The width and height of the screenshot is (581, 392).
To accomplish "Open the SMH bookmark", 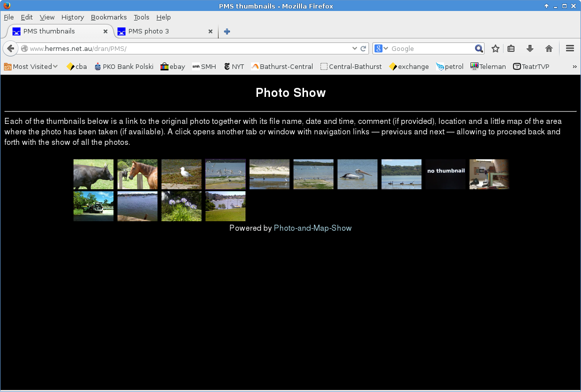I will [204, 66].
